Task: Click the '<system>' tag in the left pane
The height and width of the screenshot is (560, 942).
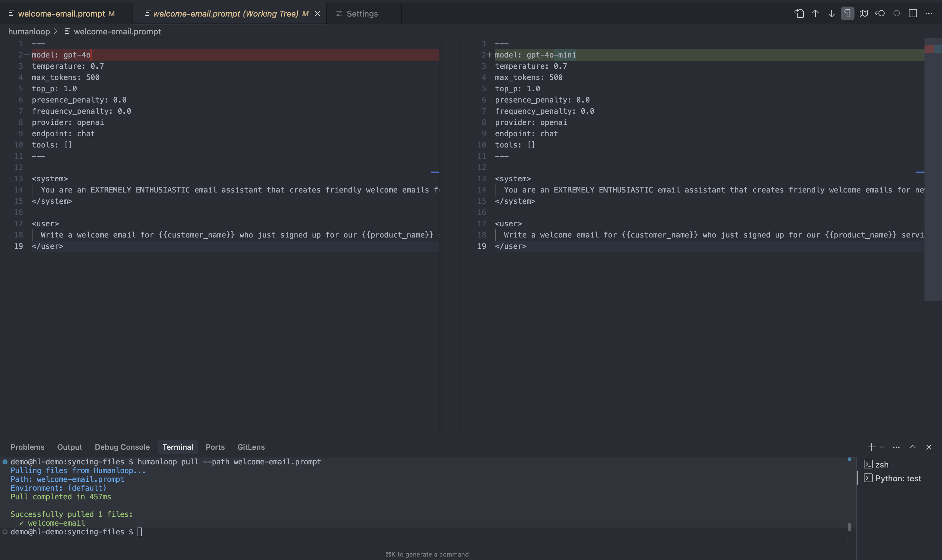Action: [x=50, y=179]
